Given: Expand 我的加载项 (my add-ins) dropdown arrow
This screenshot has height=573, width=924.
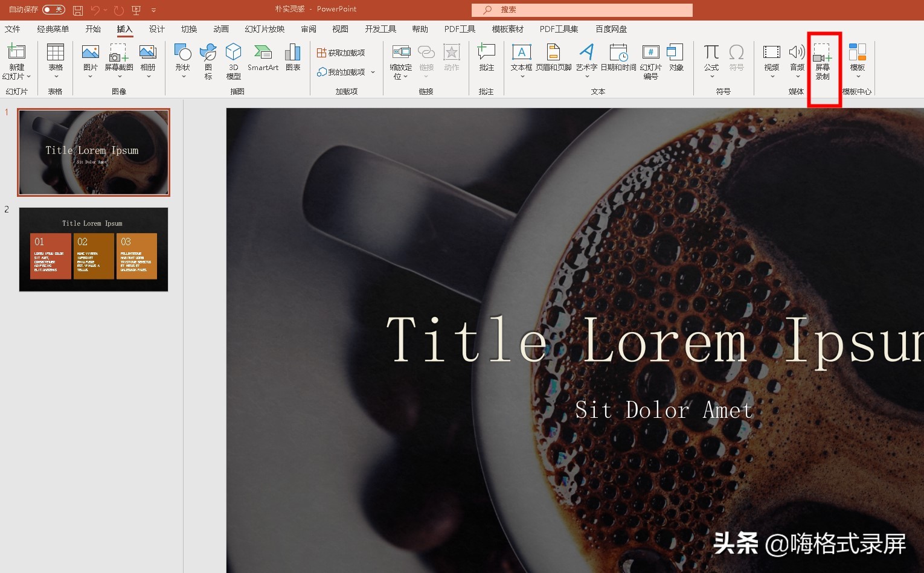Looking at the screenshot, I should (x=373, y=72).
